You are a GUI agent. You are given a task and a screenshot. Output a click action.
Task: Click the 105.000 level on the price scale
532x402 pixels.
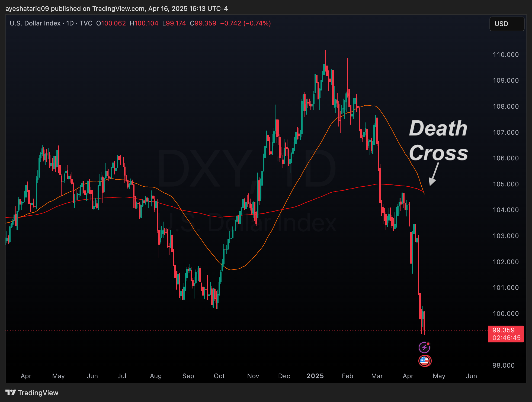point(505,184)
